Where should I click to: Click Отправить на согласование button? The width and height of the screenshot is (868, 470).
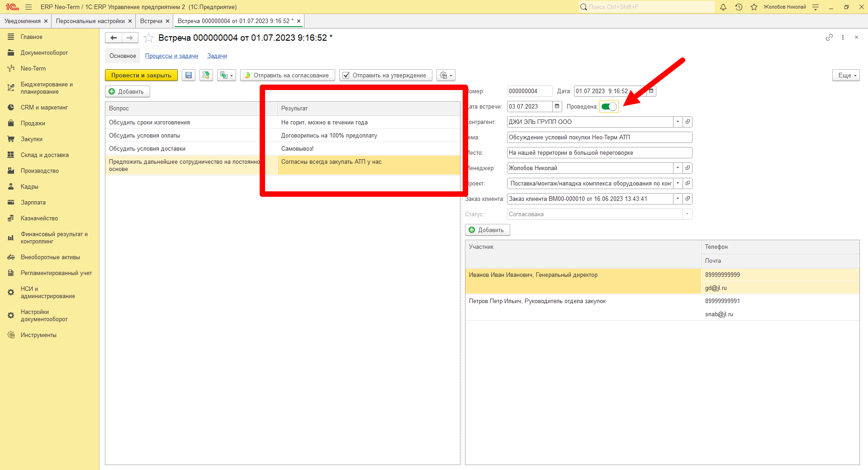coord(288,75)
